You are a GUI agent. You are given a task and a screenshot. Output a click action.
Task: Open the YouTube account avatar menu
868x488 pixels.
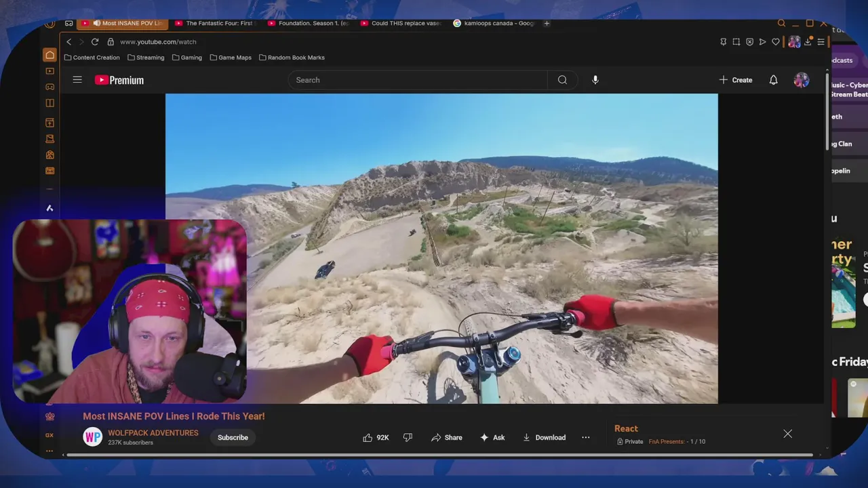[802, 80]
